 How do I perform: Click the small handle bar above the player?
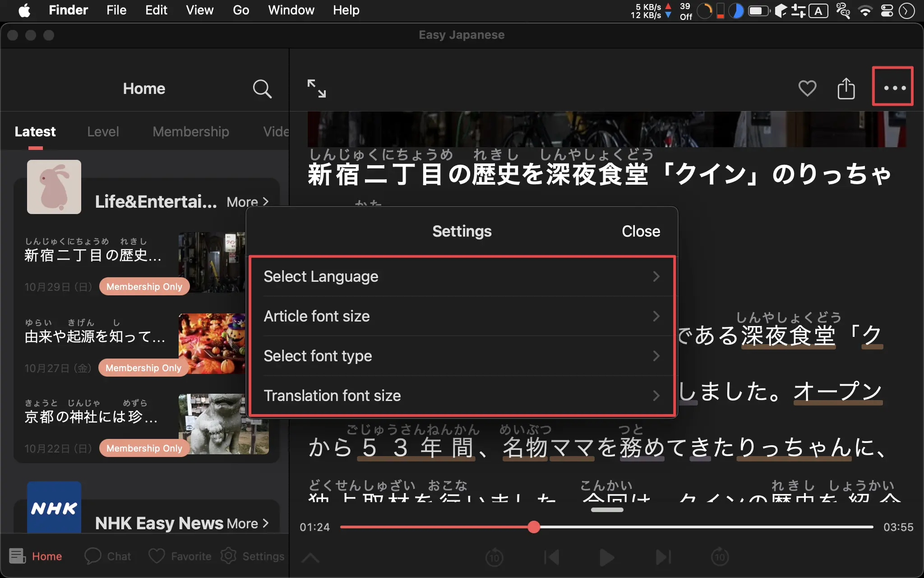pos(607,509)
